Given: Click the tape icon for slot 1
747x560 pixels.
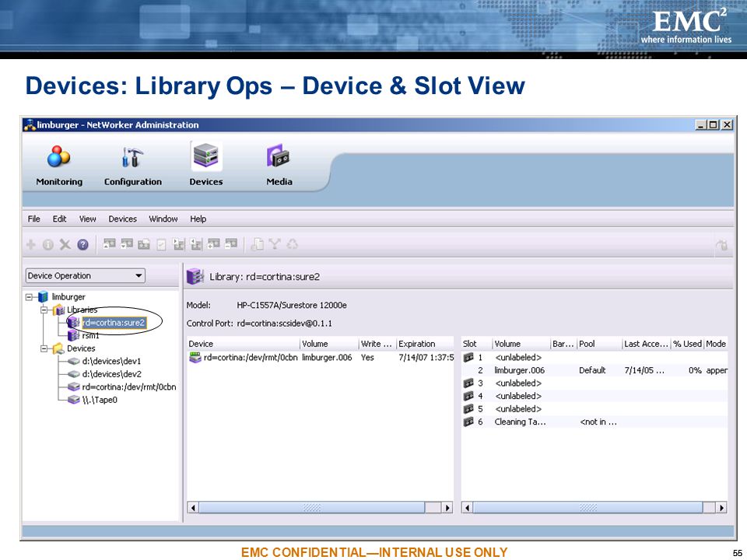Looking at the screenshot, I should pyautogui.click(x=468, y=357).
